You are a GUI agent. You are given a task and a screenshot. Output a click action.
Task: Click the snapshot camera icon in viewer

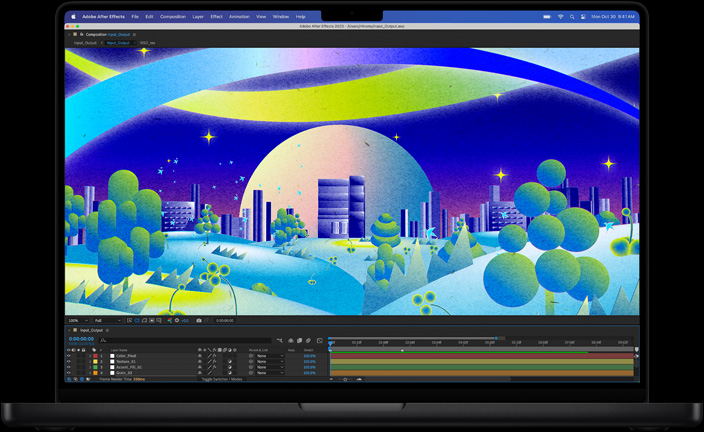point(199,320)
